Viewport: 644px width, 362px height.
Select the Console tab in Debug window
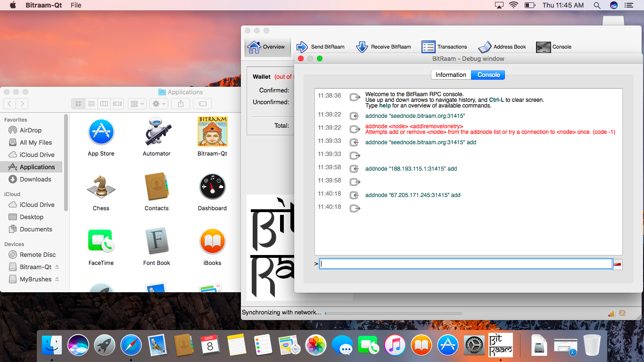488,75
